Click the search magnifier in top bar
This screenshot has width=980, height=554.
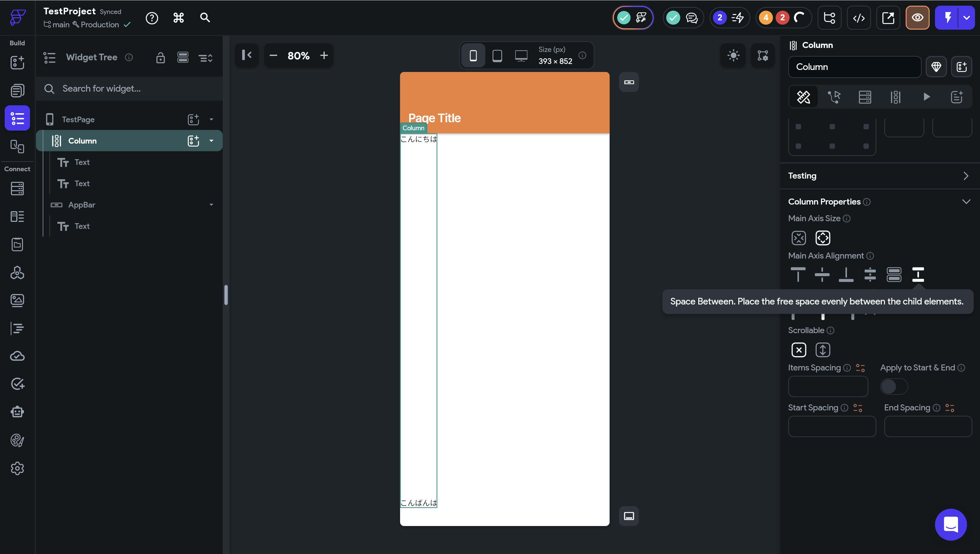click(205, 18)
